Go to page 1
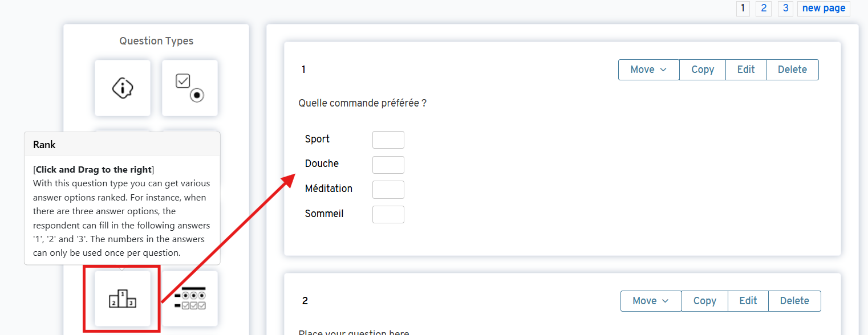 pos(743,9)
